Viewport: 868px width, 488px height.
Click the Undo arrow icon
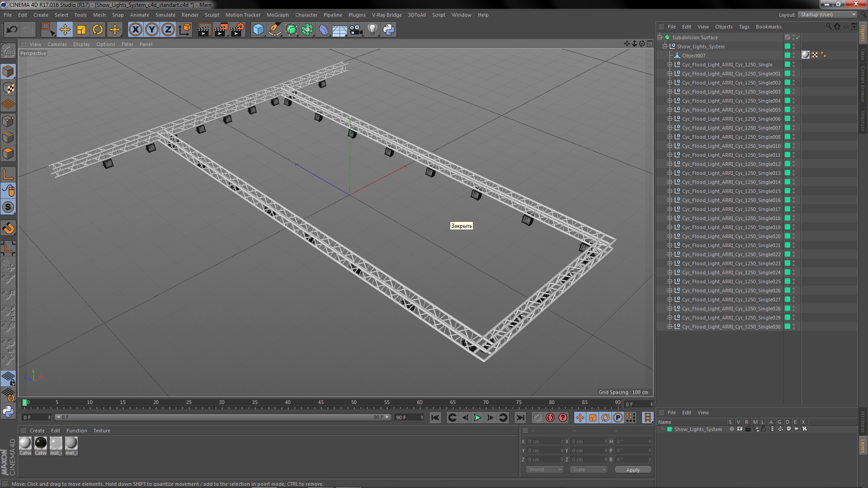pyautogui.click(x=12, y=30)
